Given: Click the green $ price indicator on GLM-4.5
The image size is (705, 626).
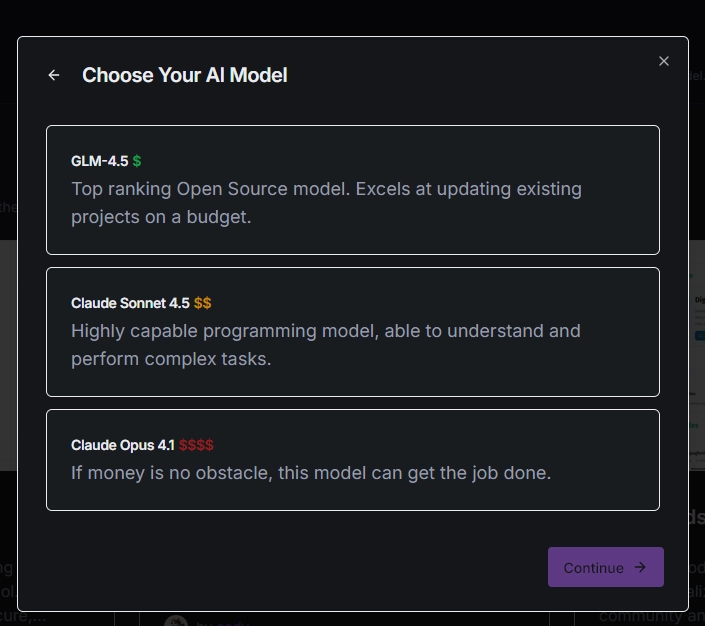Looking at the screenshot, I should point(137,161).
